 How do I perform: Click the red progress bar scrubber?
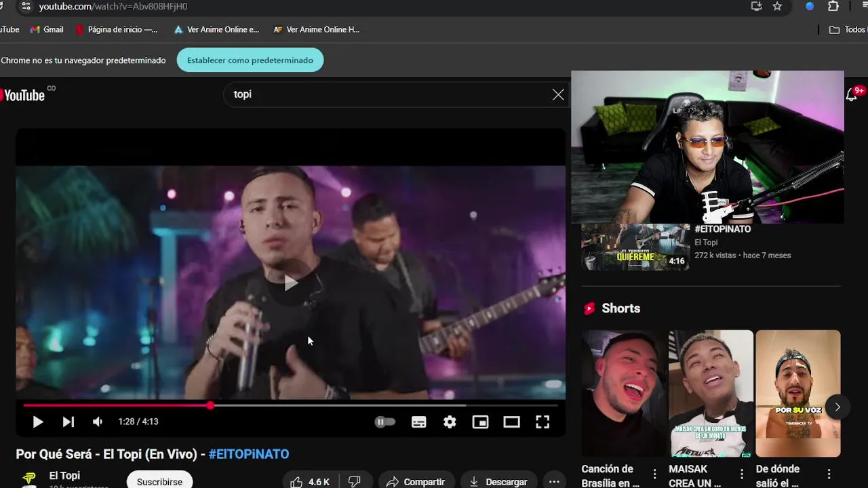click(210, 405)
